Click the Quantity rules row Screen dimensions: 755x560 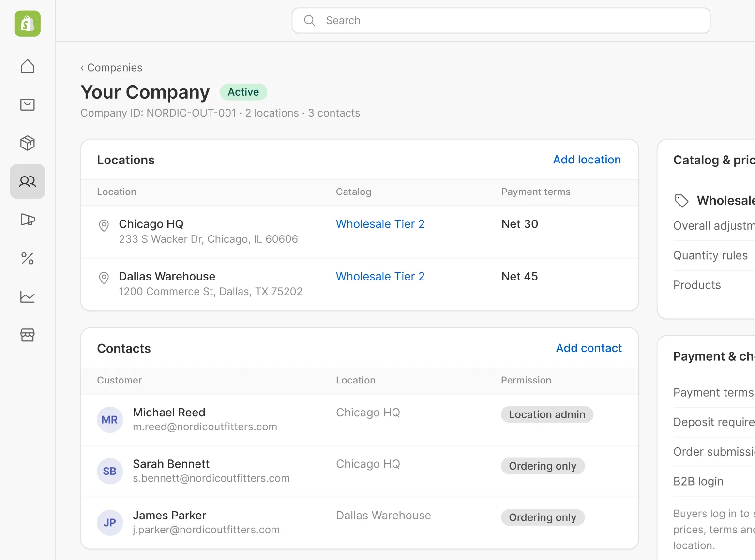(714, 255)
